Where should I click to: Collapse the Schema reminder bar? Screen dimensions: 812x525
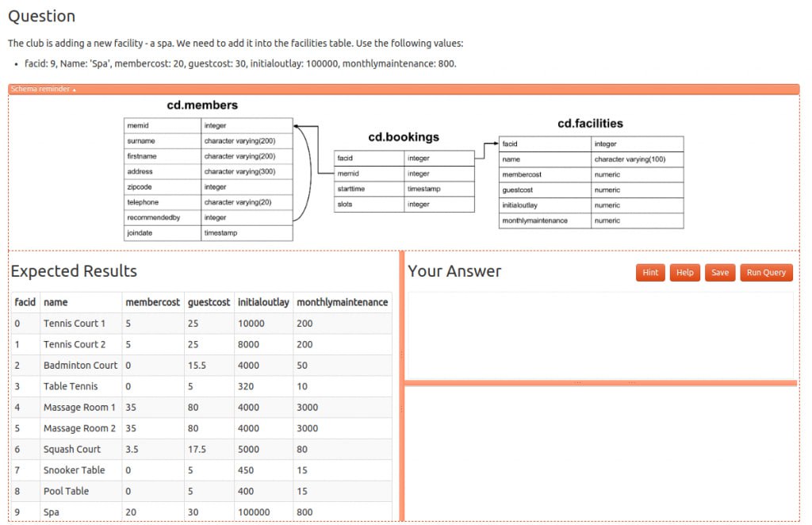(44, 89)
